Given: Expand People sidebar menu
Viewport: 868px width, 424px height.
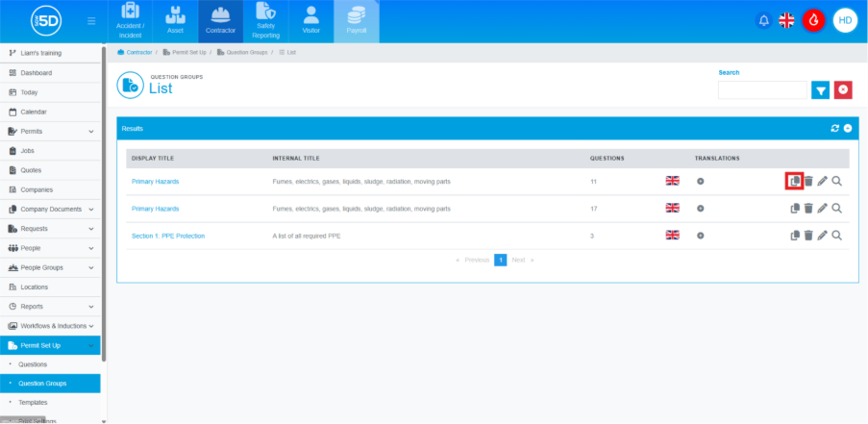Looking at the screenshot, I should pos(50,248).
